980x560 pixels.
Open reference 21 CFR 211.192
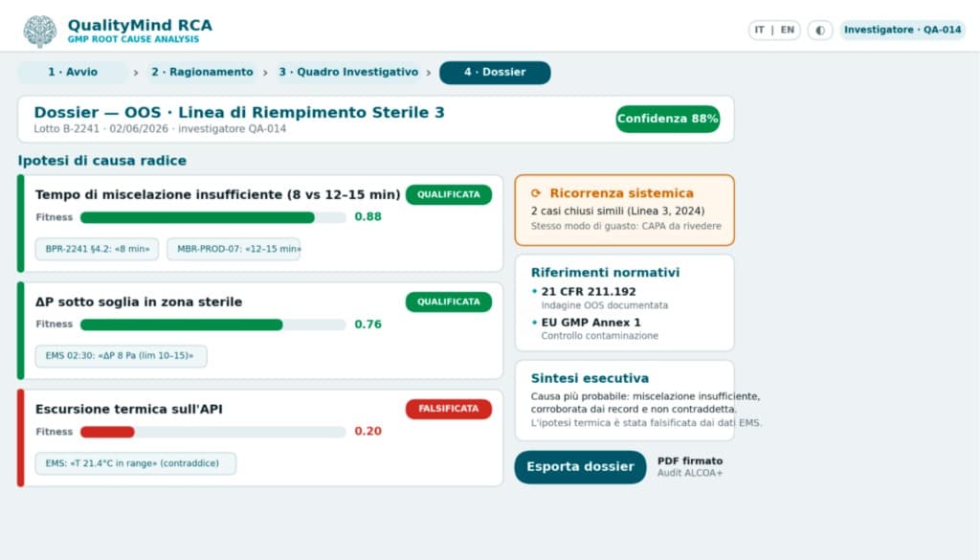(x=589, y=292)
